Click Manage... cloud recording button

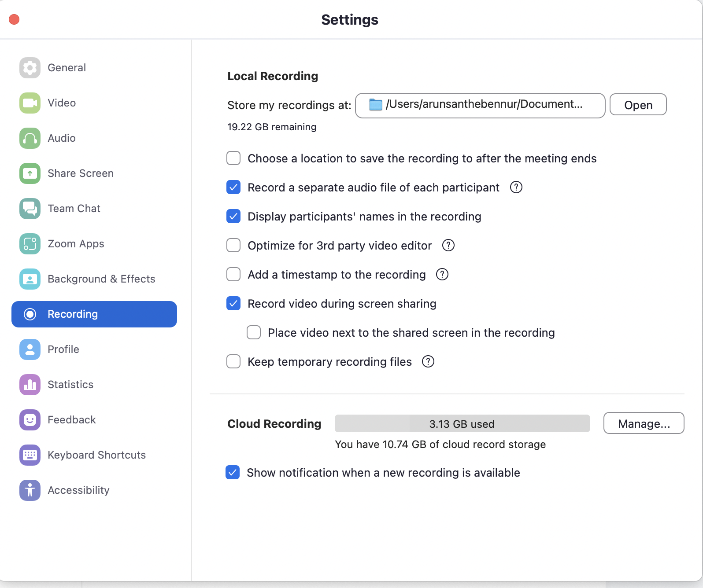coord(644,423)
